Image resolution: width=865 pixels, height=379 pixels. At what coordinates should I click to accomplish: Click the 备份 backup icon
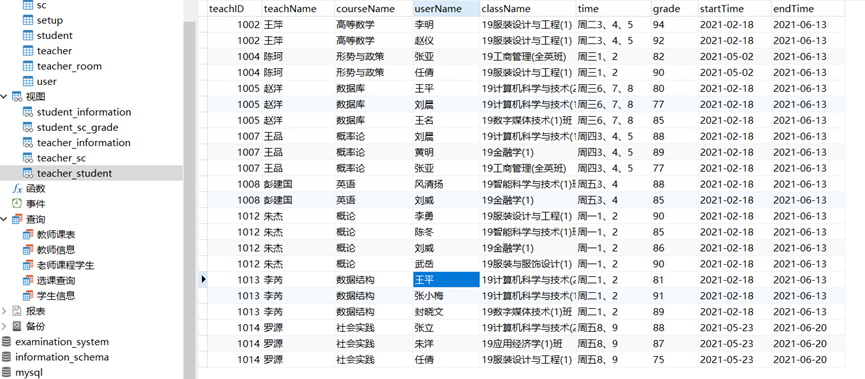coord(17,326)
